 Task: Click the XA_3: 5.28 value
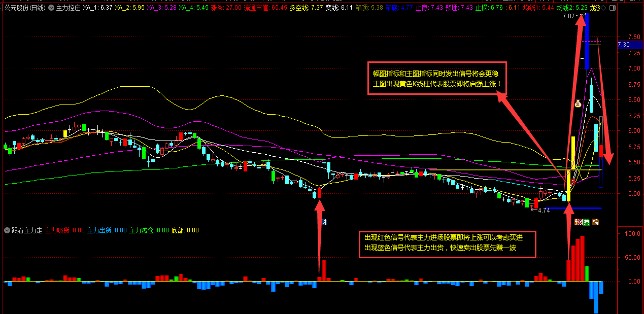point(162,8)
